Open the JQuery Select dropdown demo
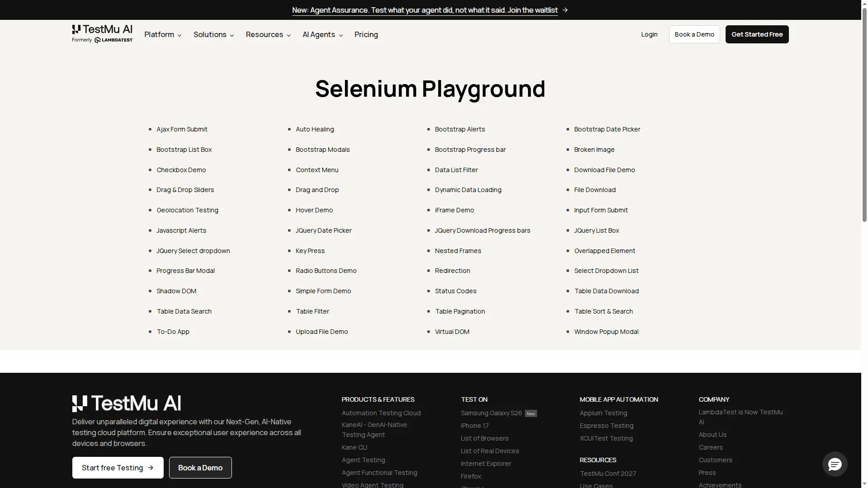The width and height of the screenshot is (868, 488). pos(193,251)
